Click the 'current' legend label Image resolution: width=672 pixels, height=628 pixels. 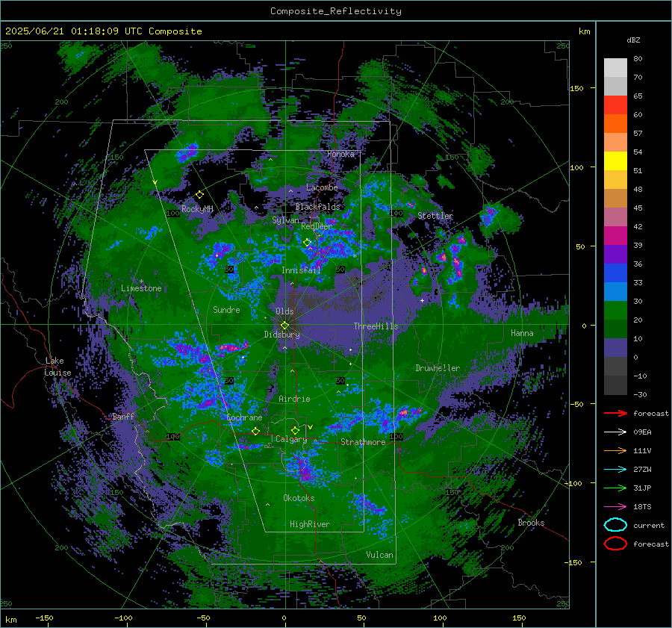(x=648, y=526)
